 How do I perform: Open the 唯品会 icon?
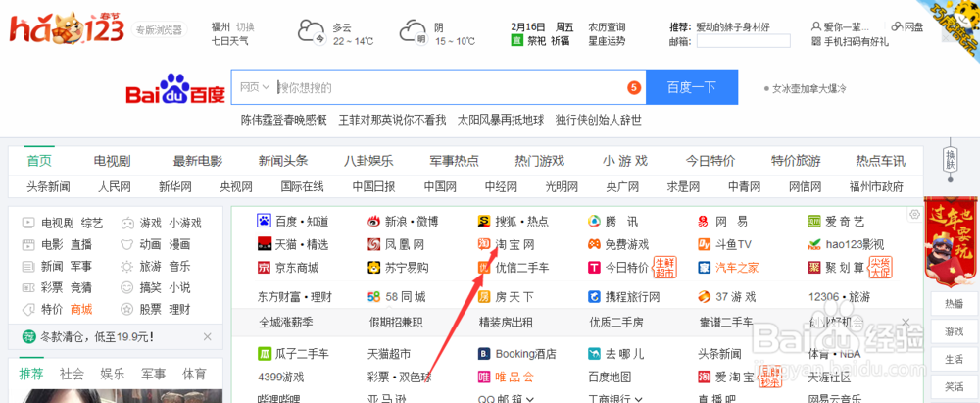click(484, 378)
